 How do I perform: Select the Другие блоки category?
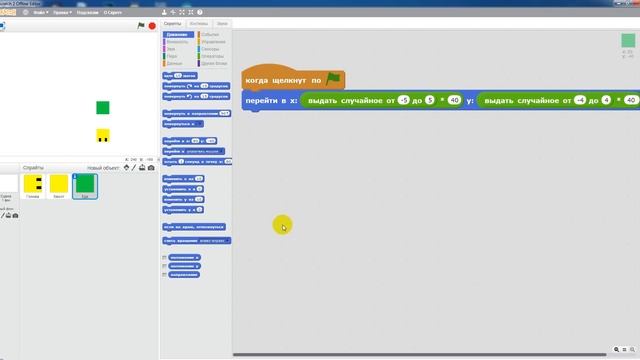(x=213, y=64)
